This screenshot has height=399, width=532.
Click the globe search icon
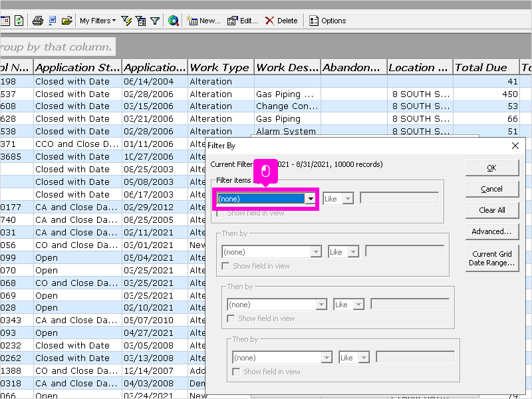coord(174,21)
